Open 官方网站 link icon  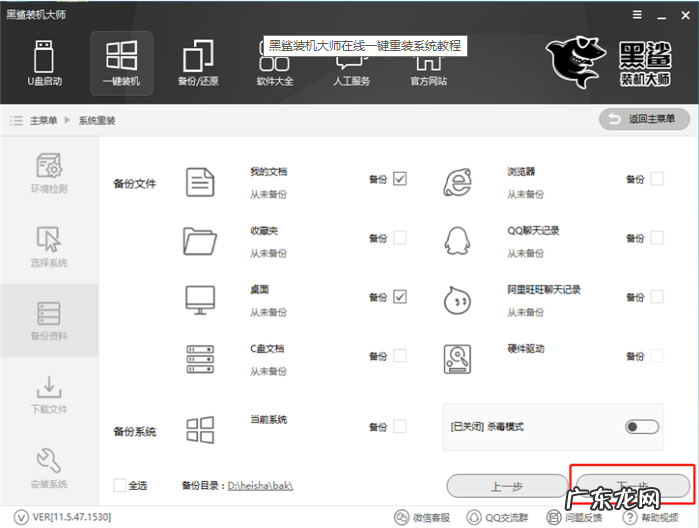coord(428,63)
